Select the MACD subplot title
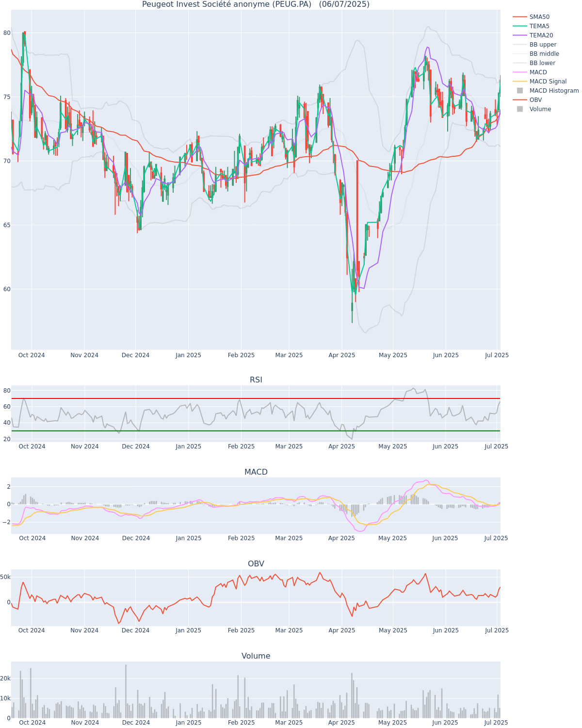Screen dimensions: 582x728 click(x=256, y=472)
